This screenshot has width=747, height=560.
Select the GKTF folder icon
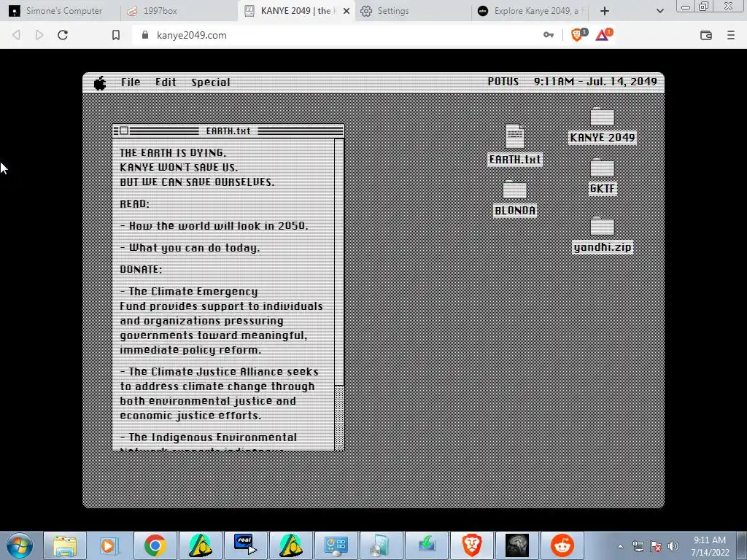[602, 176]
